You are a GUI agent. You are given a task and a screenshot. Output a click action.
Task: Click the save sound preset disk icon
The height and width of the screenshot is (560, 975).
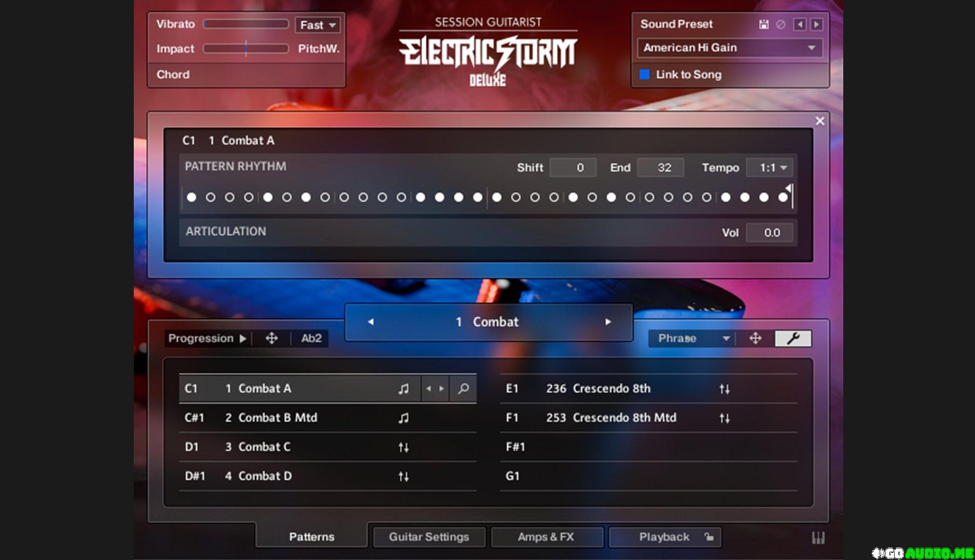763,24
